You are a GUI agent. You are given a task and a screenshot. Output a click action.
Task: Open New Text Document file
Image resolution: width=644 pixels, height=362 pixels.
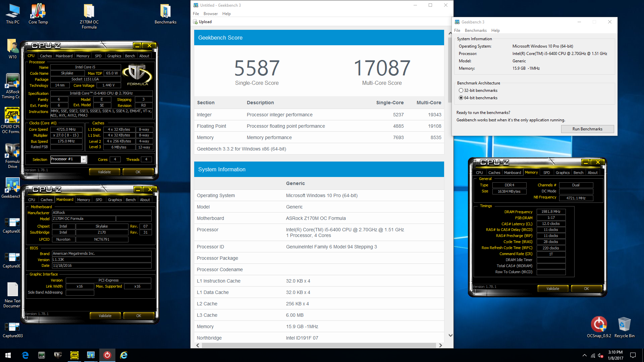click(x=12, y=295)
